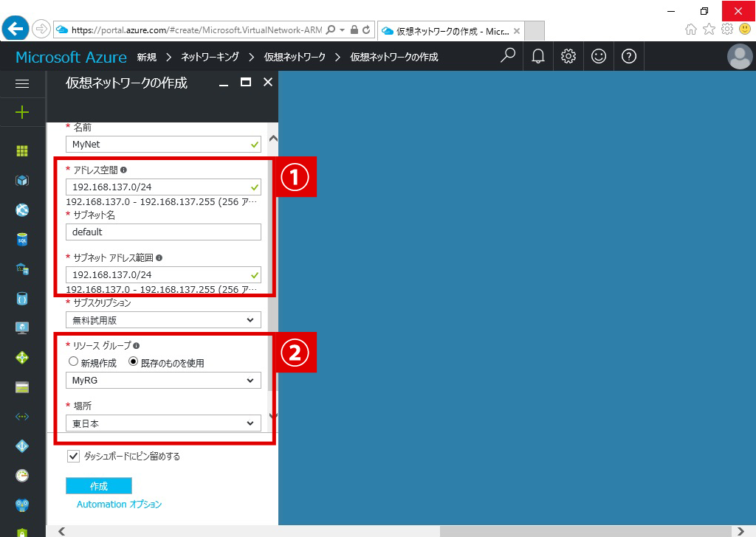The image size is (756, 537).
Task: Select ネットワーキング in the breadcrumb
Action: point(210,57)
